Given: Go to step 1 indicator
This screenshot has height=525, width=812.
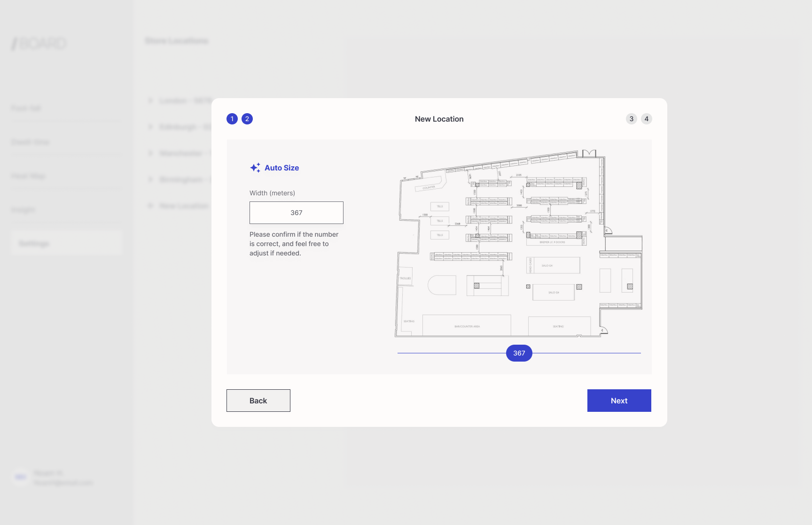Looking at the screenshot, I should pyautogui.click(x=232, y=119).
